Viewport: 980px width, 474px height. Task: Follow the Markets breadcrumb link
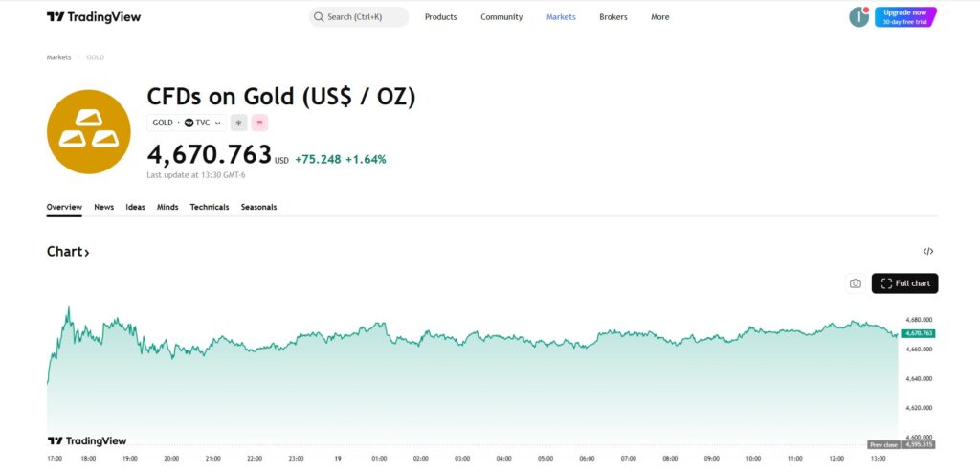(x=58, y=57)
